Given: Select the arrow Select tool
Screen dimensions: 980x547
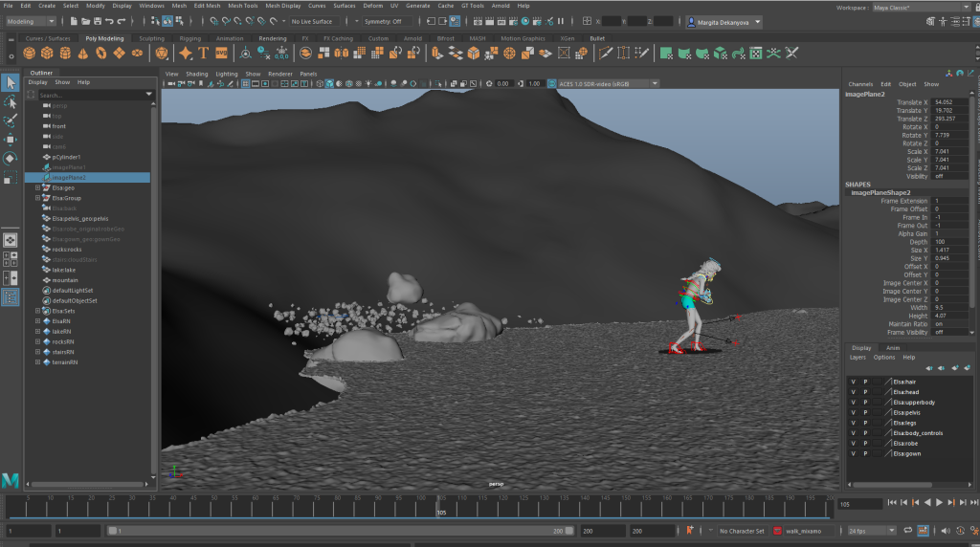Looking at the screenshot, I should [10, 83].
